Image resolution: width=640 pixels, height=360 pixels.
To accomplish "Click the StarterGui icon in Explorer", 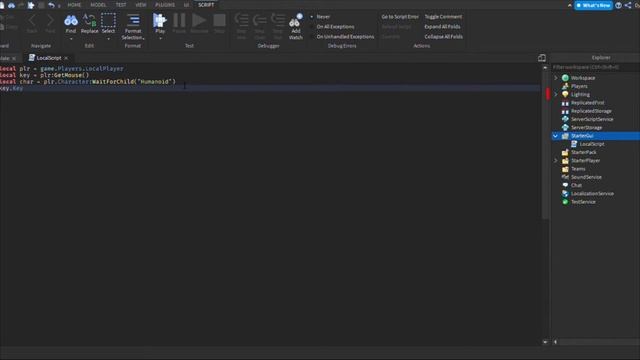I will click(x=565, y=136).
